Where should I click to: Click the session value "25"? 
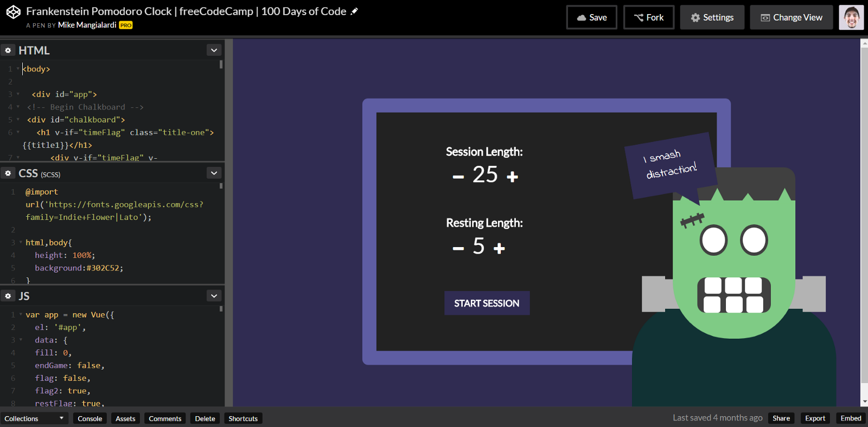[x=485, y=174]
